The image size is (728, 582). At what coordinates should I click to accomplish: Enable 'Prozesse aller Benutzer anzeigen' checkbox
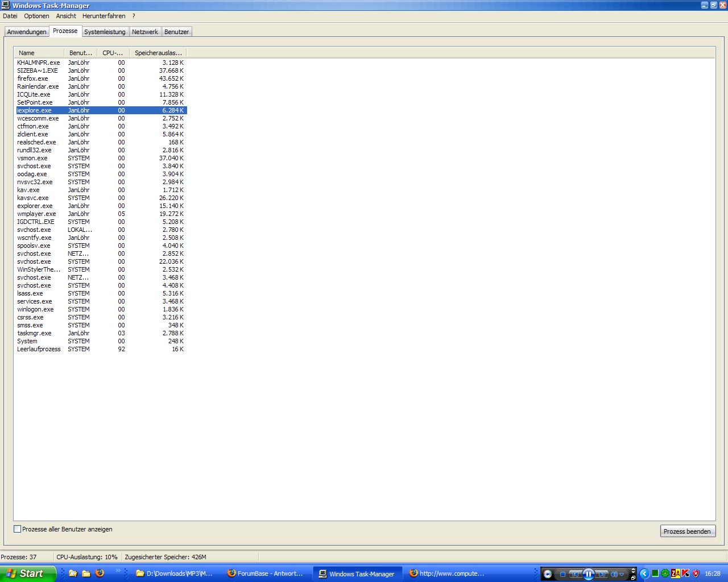pos(18,529)
